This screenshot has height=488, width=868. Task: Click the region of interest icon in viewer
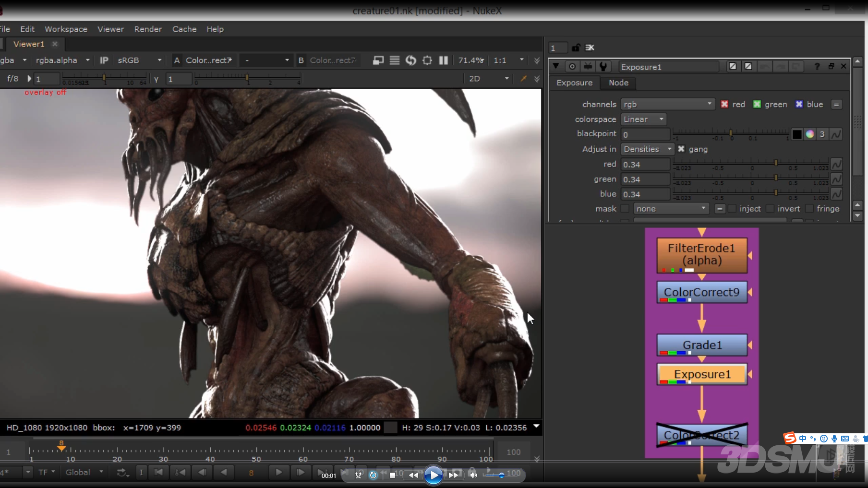click(x=427, y=60)
